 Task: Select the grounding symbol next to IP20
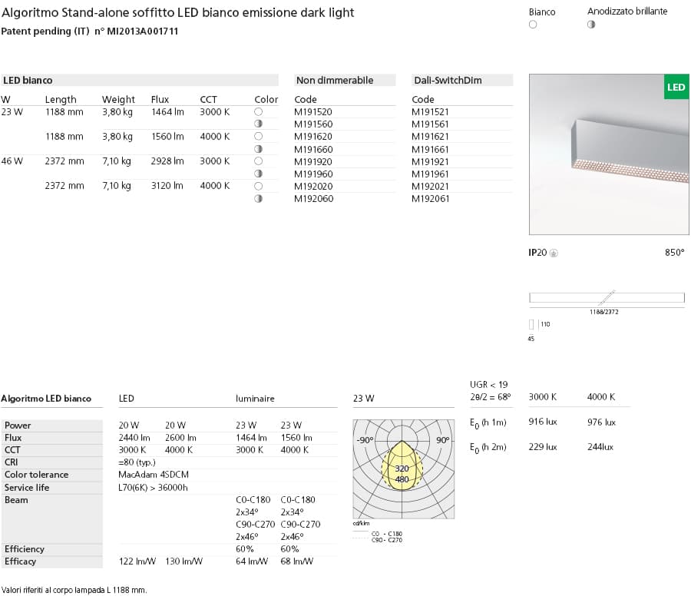tap(554, 253)
